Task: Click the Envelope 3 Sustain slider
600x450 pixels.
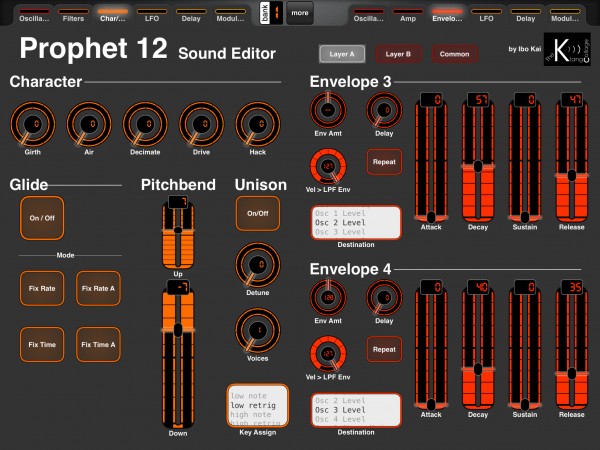Action: tap(525, 158)
